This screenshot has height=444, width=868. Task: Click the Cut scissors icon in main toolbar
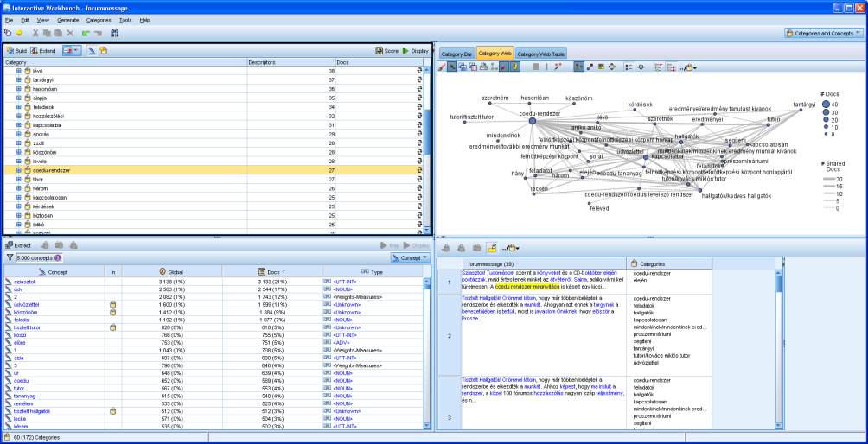(36, 33)
